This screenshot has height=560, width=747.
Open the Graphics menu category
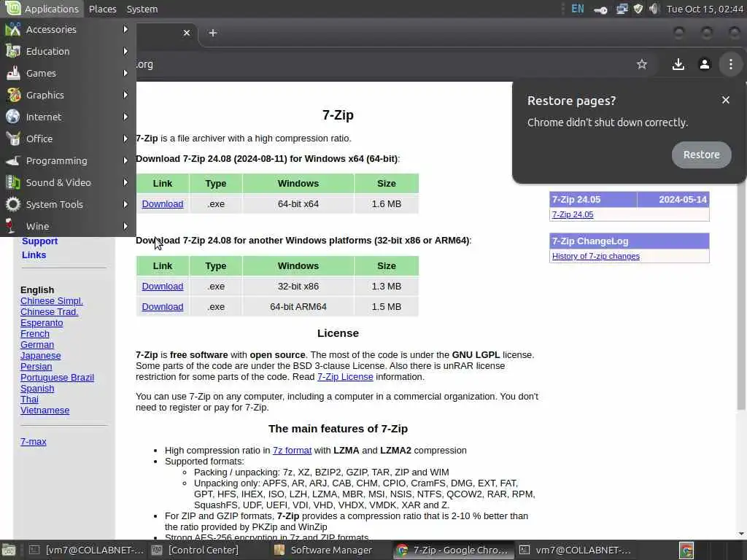pos(68,96)
